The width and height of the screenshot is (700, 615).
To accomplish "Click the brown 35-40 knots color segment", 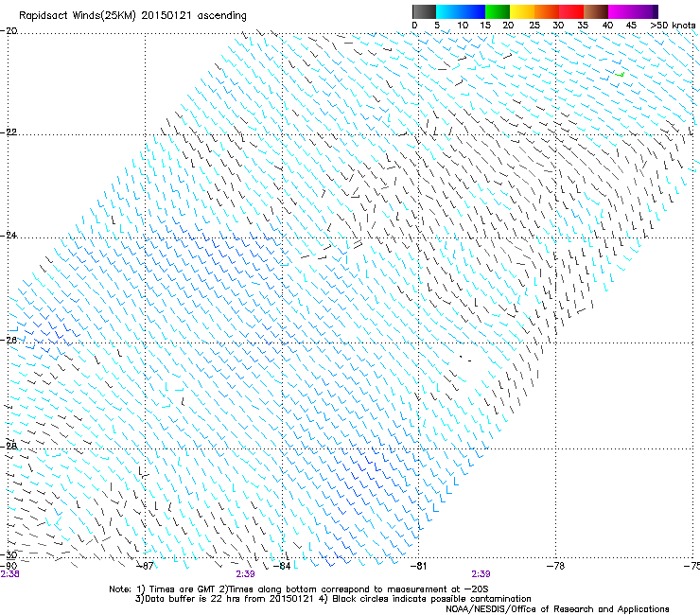I will click(x=596, y=11).
